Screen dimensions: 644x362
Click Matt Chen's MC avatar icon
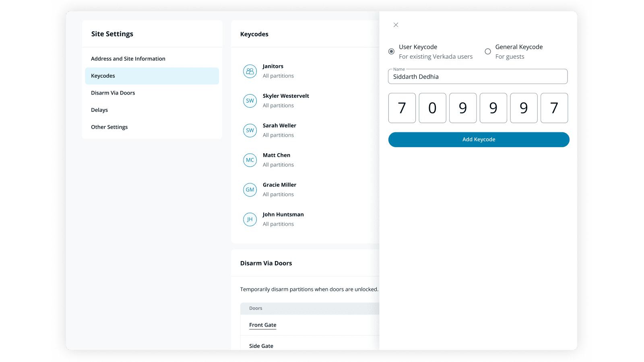(x=250, y=160)
